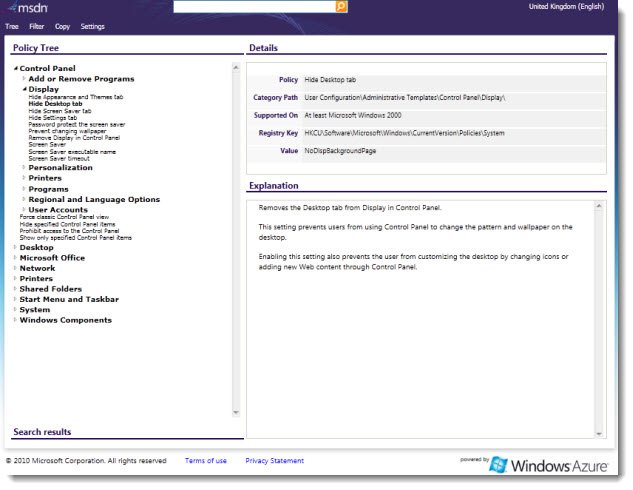Click the Start Menu and Taskbar label

(69, 299)
